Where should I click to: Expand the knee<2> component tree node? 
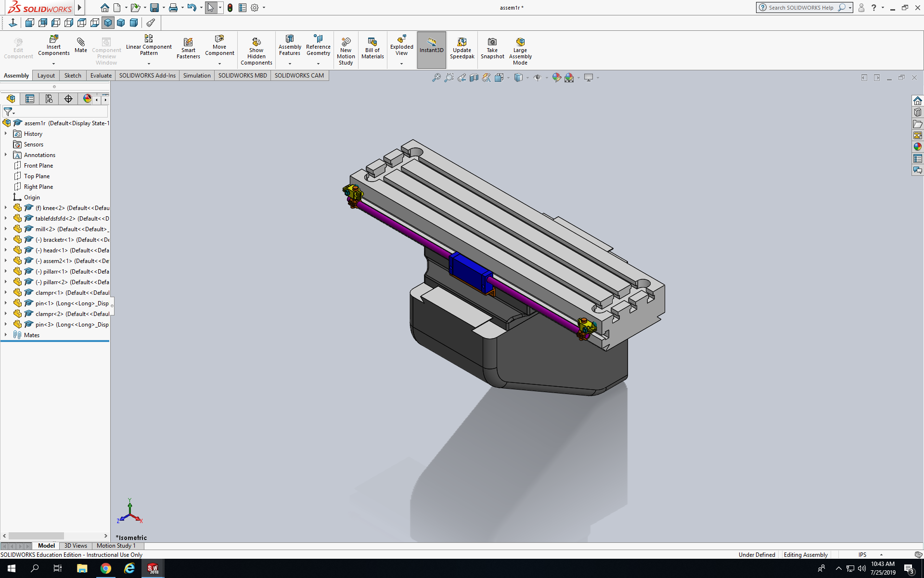tap(6, 208)
